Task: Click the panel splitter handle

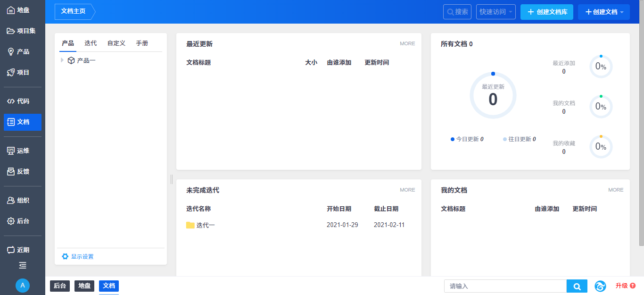Action: [172, 179]
